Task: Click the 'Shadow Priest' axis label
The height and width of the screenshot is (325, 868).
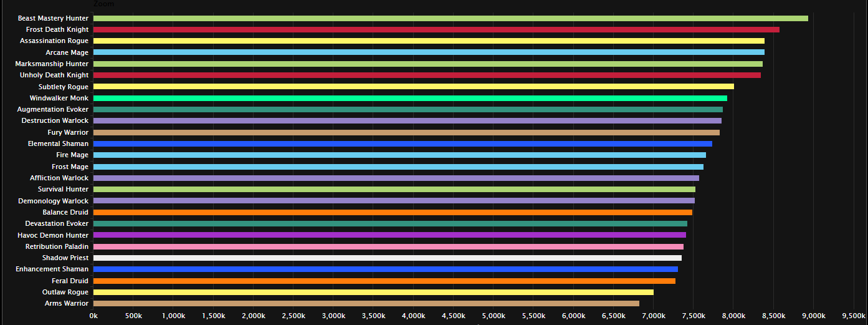Action: click(65, 258)
